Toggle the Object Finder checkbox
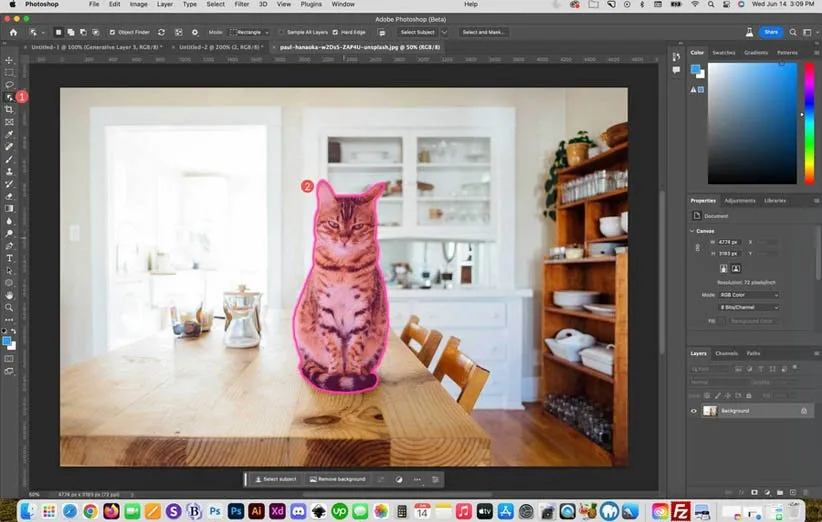 pyautogui.click(x=112, y=32)
